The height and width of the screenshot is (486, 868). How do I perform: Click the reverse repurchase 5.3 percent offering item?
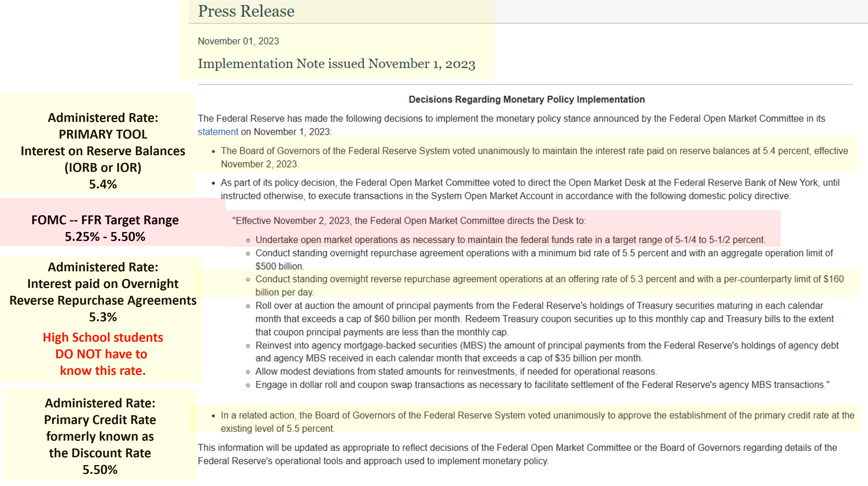click(549, 279)
